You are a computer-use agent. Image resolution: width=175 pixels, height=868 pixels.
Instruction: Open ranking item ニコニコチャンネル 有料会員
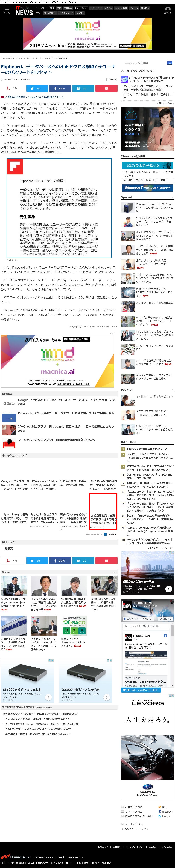tap(150, 495)
